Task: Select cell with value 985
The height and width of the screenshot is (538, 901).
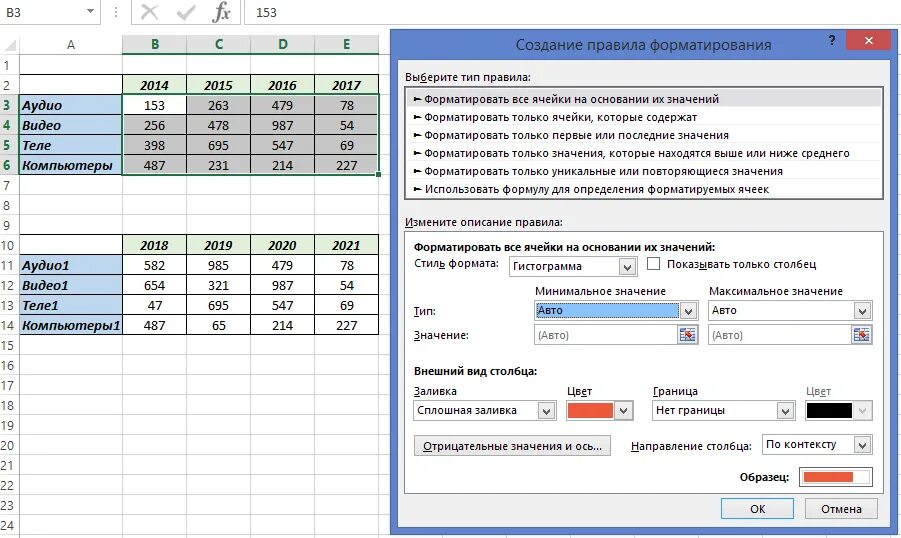Action: 218,266
